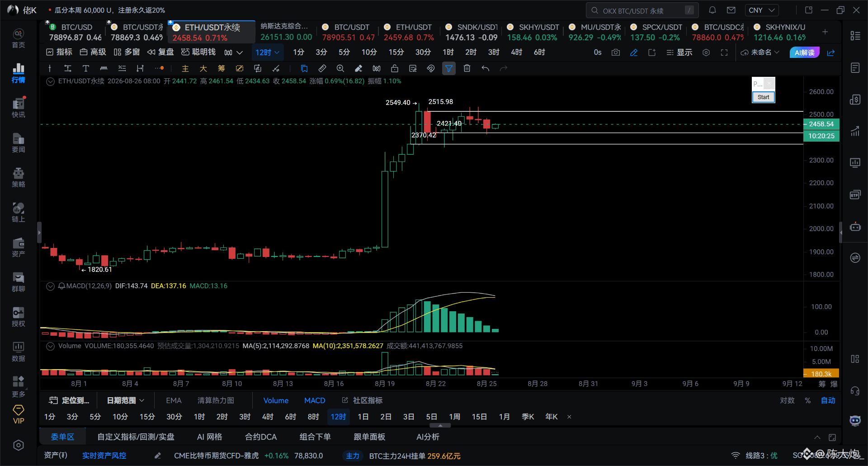Click the 聪明钱 smart money button

coord(198,52)
